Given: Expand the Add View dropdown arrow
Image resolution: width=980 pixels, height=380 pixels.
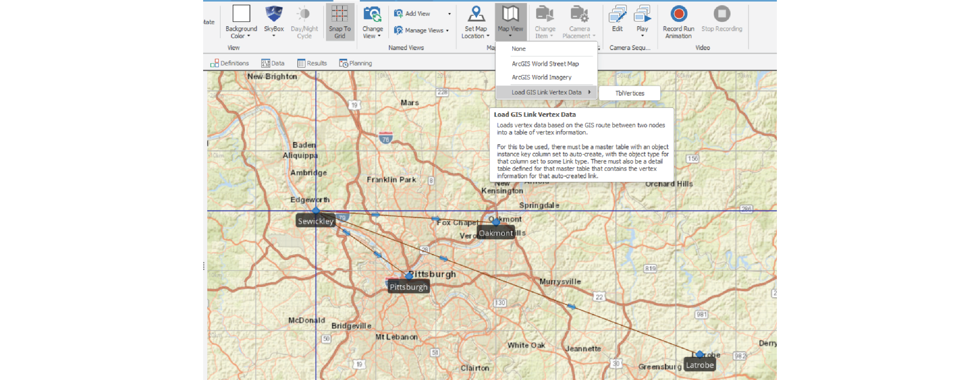Looking at the screenshot, I should point(449,14).
